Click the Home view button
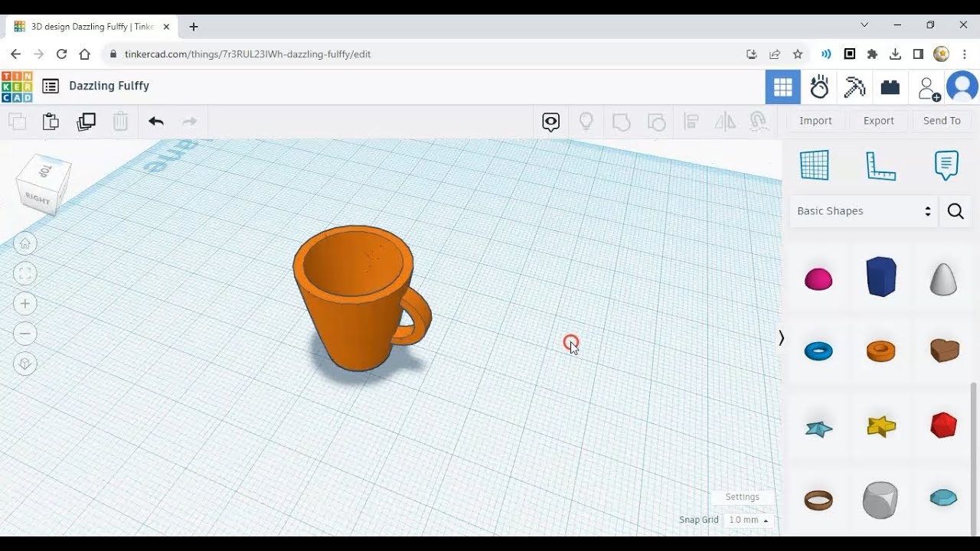980x551 pixels. pyautogui.click(x=25, y=243)
